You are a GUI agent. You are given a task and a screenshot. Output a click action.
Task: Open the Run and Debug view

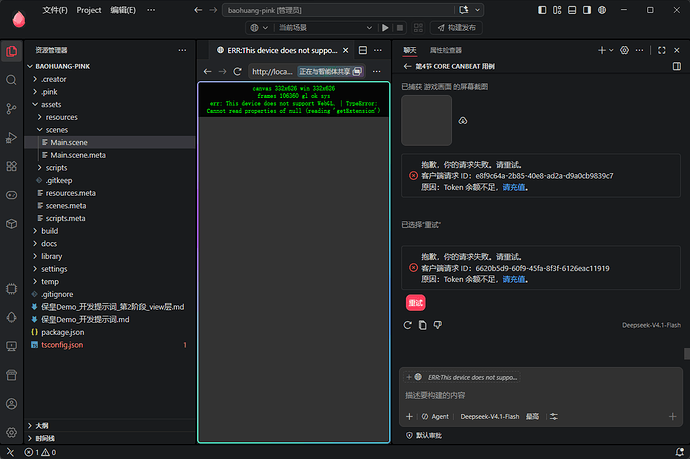coord(11,137)
